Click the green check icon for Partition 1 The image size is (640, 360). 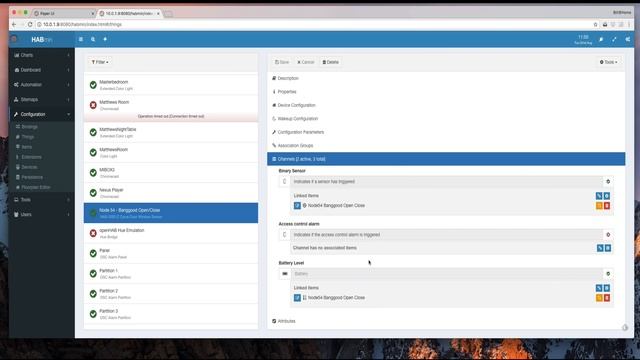tap(93, 273)
